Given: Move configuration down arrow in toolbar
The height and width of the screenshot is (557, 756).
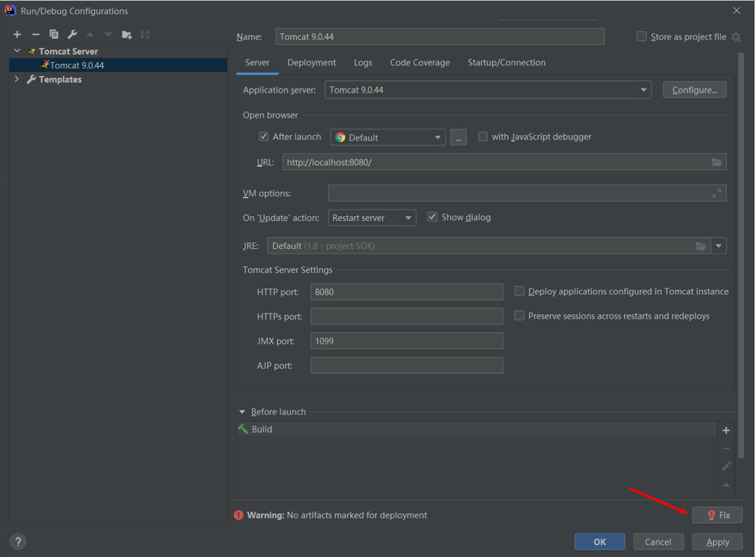Looking at the screenshot, I should coord(108,34).
